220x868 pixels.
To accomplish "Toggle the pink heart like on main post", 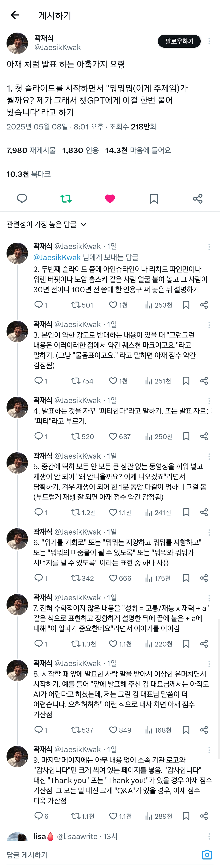I will (x=110, y=198).
